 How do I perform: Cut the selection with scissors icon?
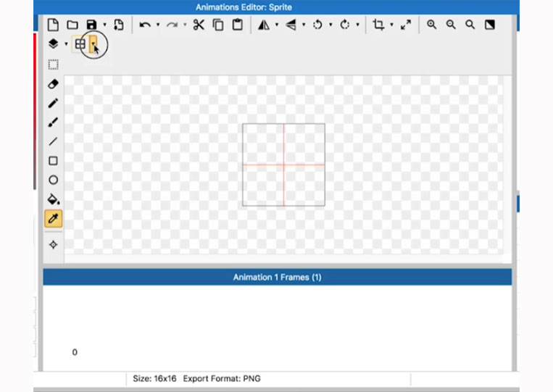point(199,25)
